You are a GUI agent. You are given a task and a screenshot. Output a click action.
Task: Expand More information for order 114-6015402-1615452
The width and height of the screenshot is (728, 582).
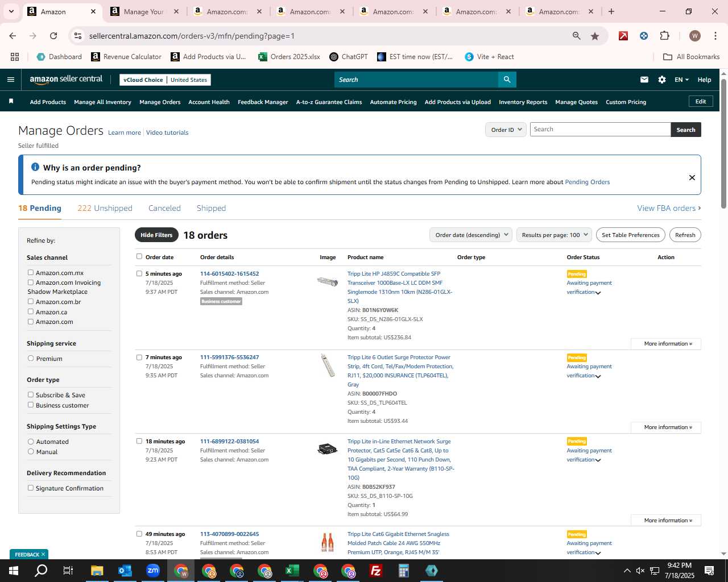click(666, 344)
